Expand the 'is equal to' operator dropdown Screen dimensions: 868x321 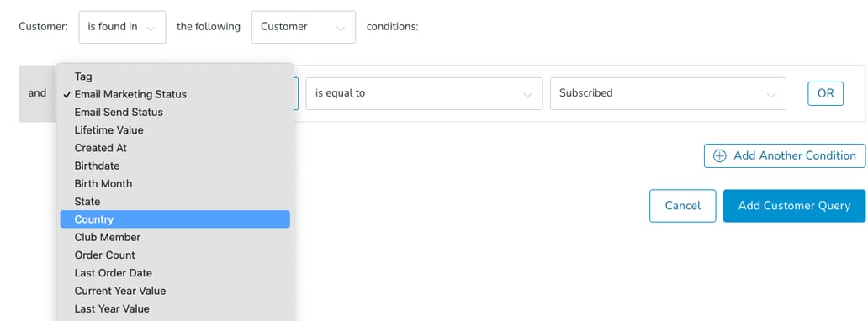pyautogui.click(x=424, y=93)
